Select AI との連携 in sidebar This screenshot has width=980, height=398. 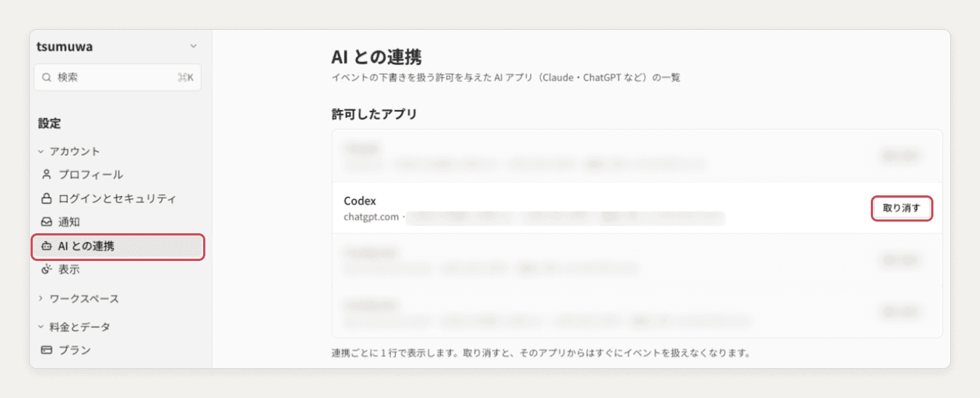(117, 246)
